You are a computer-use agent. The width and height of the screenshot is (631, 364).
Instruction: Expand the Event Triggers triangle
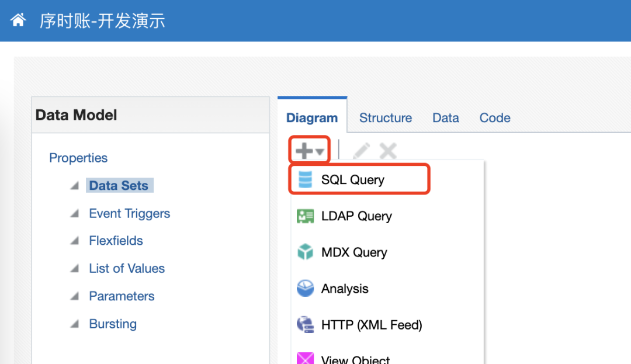coord(74,213)
